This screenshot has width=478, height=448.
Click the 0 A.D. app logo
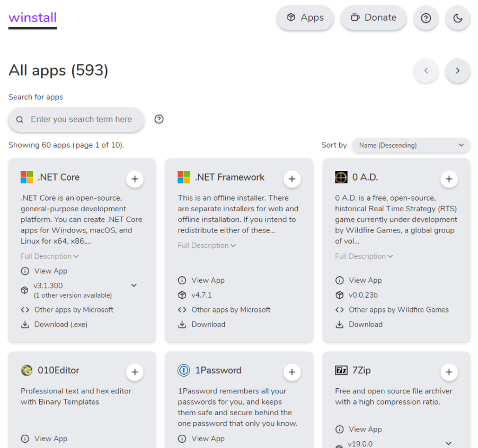click(x=341, y=177)
